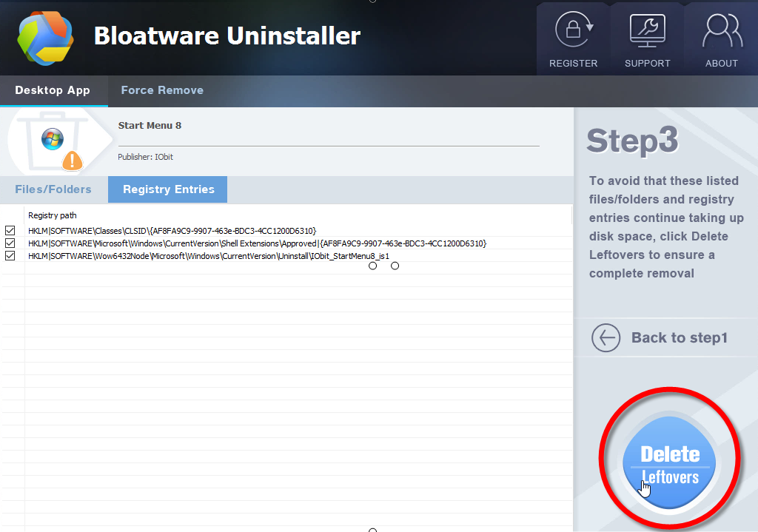758x532 pixels.
Task: Open the Files/Folders tab
Action: pyautogui.click(x=53, y=189)
